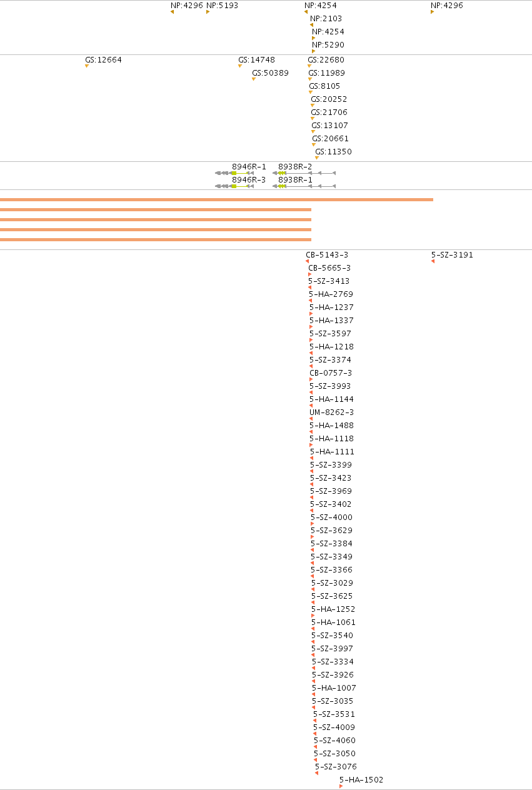Select the 5-HA-1118 label

point(331,439)
